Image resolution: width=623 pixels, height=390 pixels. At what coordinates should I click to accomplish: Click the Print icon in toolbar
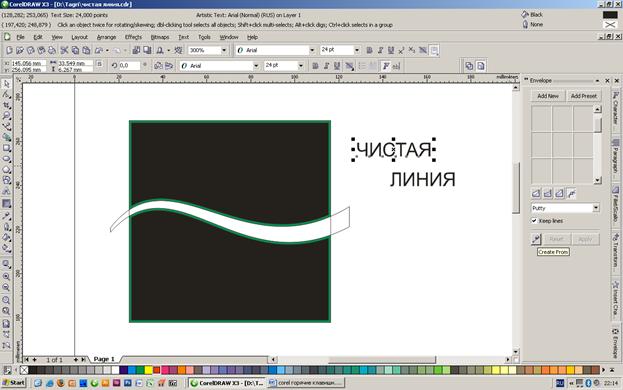(52, 50)
